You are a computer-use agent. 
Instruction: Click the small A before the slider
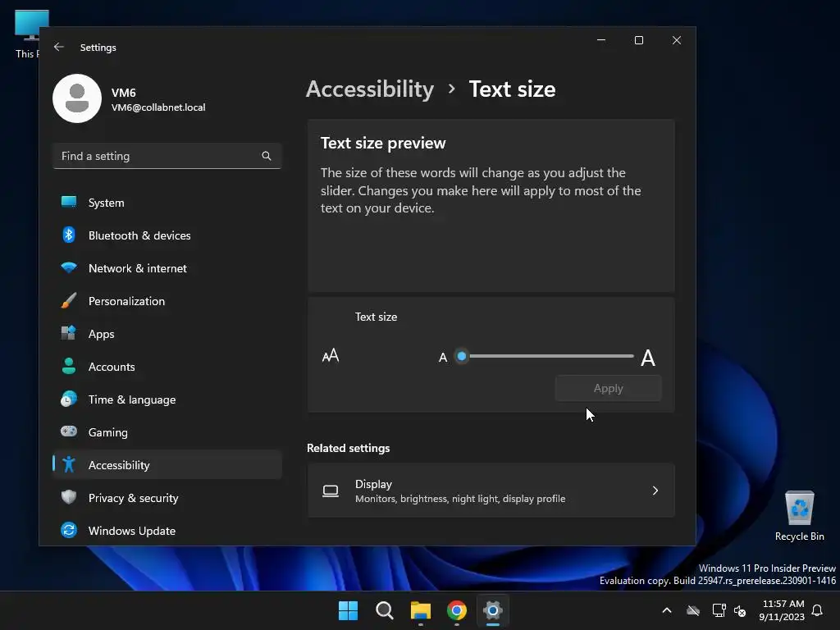pos(442,358)
